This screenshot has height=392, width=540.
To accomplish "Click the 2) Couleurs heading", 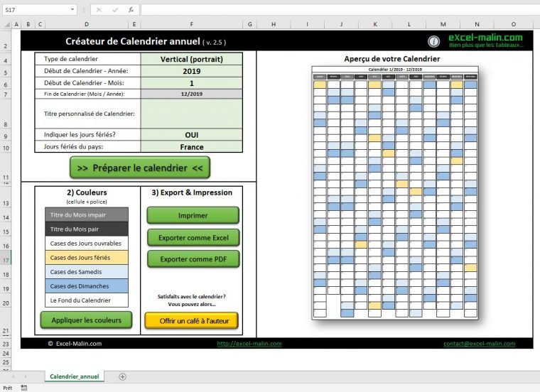I will pyautogui.click(x=87, y=192).
